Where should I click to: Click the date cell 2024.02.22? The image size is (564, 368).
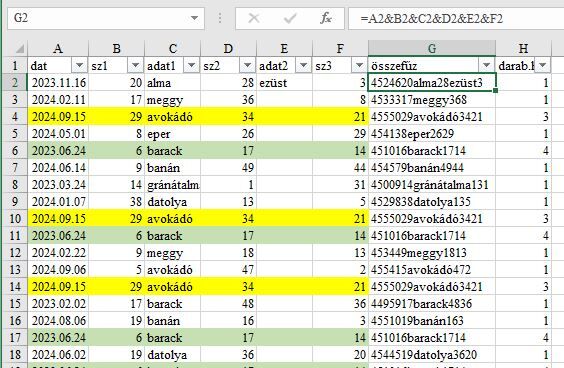(58, 253)
